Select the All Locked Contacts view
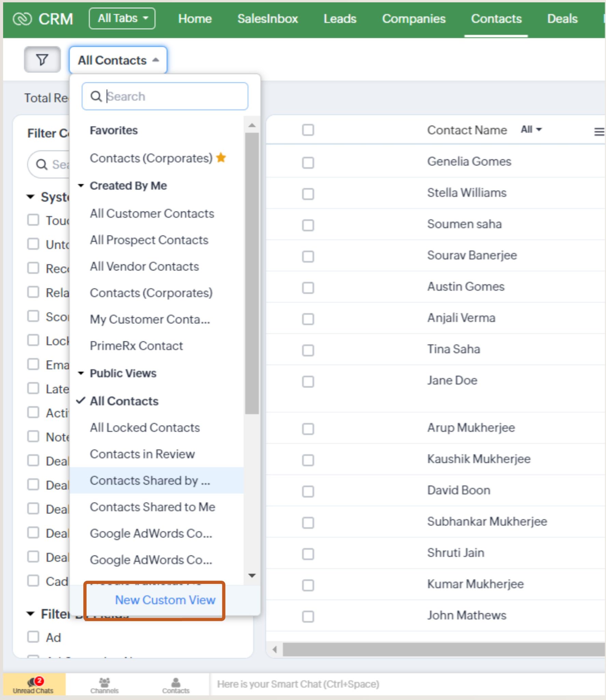Image resolution: width=606 pixels, height=700 pixels. pyautogui.click(x=145, y=428)
